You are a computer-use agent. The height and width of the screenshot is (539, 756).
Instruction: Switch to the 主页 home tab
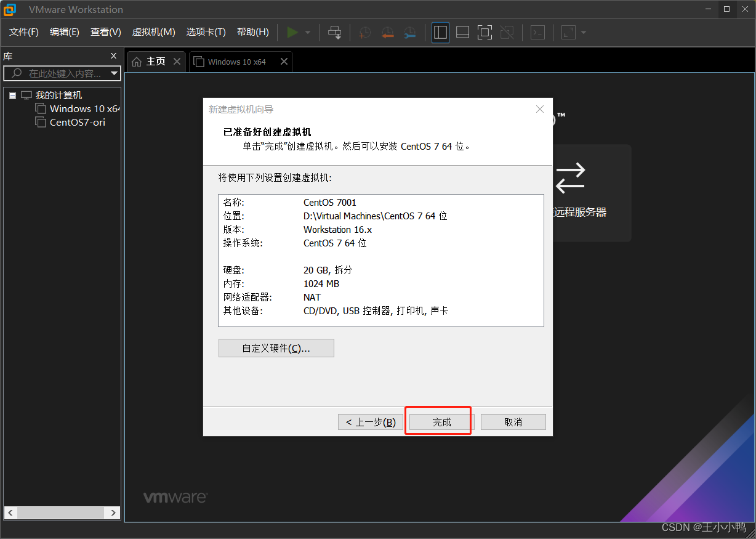[156, 62]
